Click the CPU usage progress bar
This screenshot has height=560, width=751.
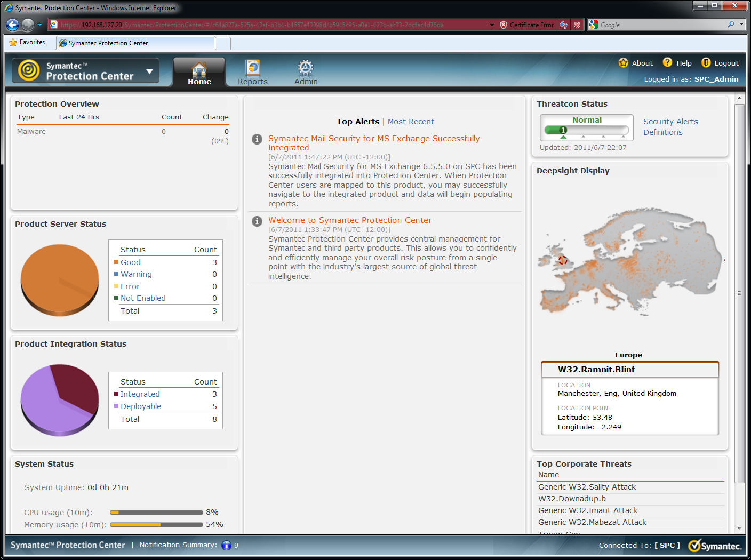(157, 513)
